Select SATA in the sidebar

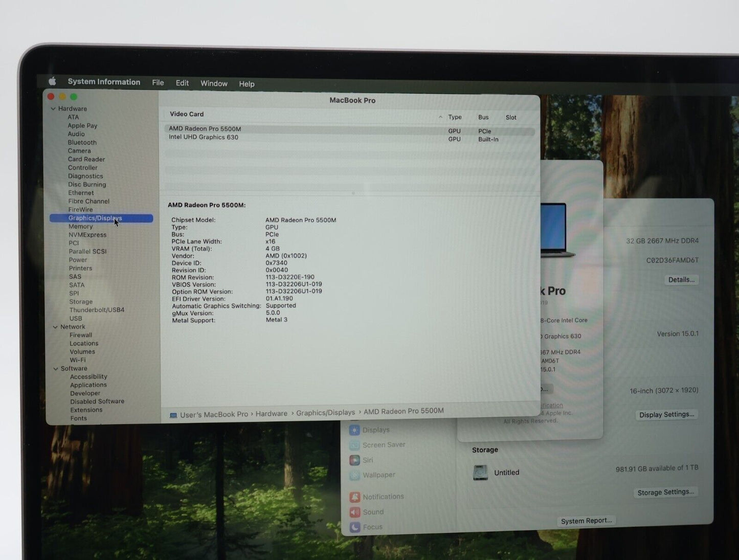pos(77,285)
